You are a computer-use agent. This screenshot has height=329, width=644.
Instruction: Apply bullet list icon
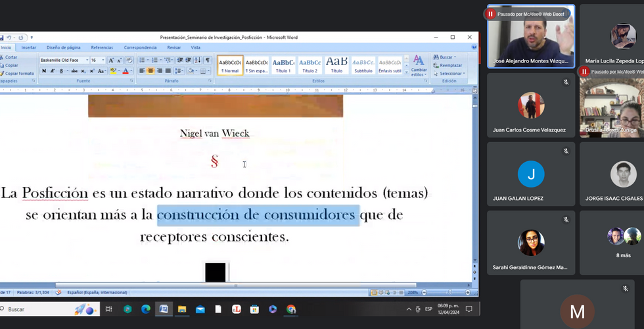tap(142, 60)
